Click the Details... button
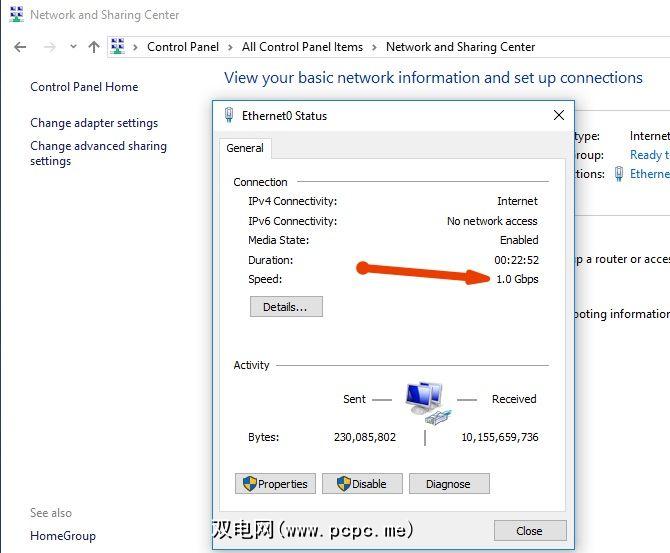This screenshot has width=670, height=553. 286,307
